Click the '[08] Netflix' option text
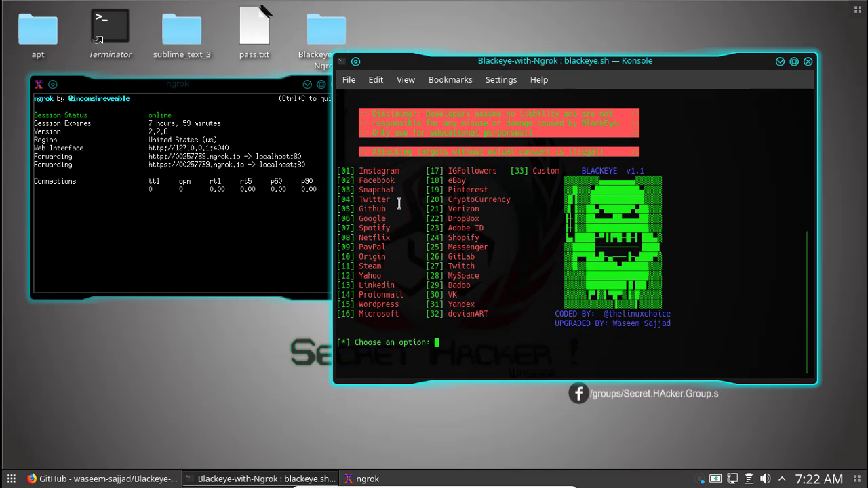The height and width of the screenshot is (488, 868). [363, 237]
